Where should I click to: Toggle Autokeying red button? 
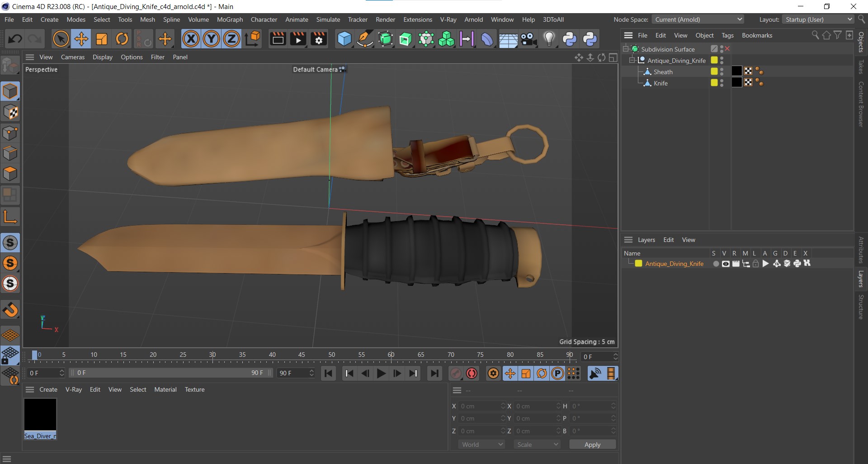click(x=472, y=374)
